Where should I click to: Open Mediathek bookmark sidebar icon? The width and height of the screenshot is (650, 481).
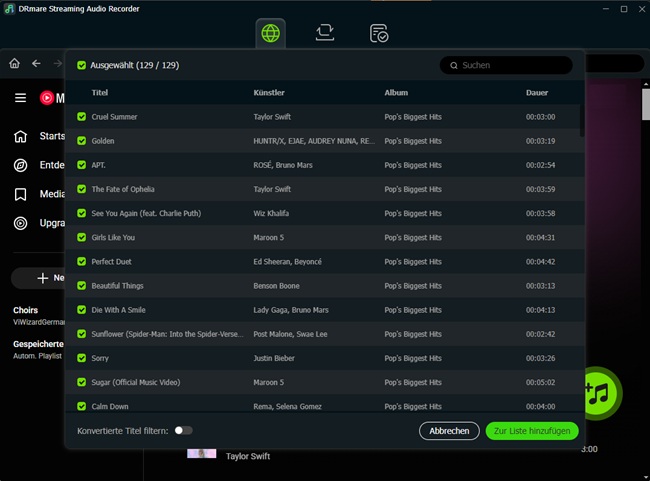coord(20,194)
